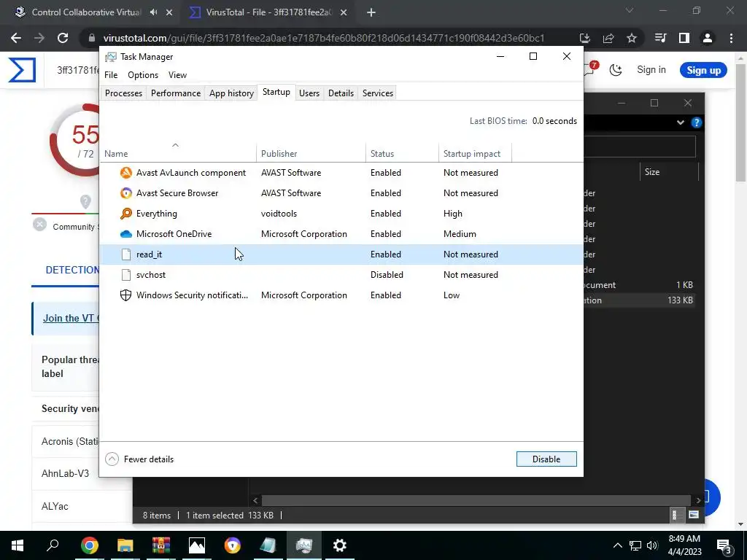This screenshot has width=747, height=560.
Task: Open Chrome side panel icon
Action: tap(684, 38)
